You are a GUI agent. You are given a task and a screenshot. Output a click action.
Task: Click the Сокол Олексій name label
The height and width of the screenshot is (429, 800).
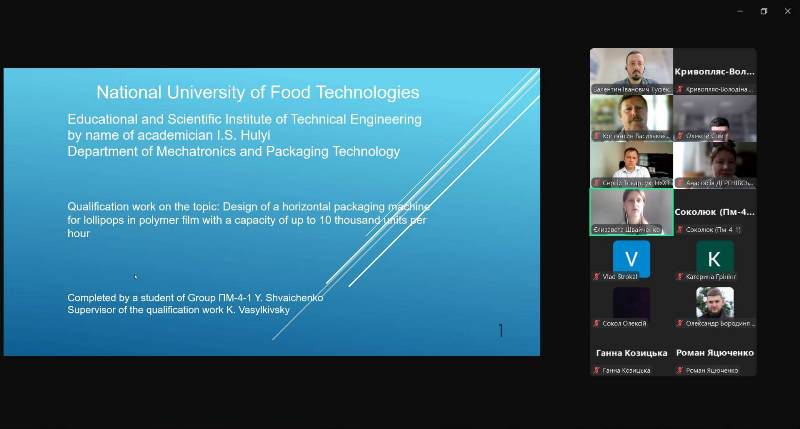pos(624,323)
